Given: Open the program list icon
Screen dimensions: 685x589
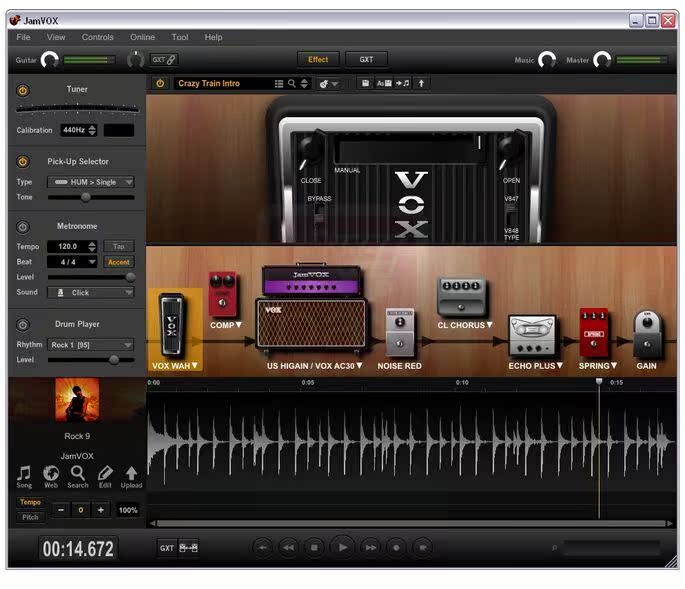Looking at the screenshot, I should pyautogui.click(x=279, y=83).
